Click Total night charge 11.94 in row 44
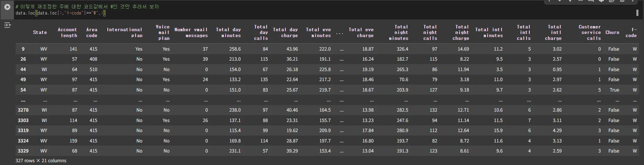 [x=463, y=69]
